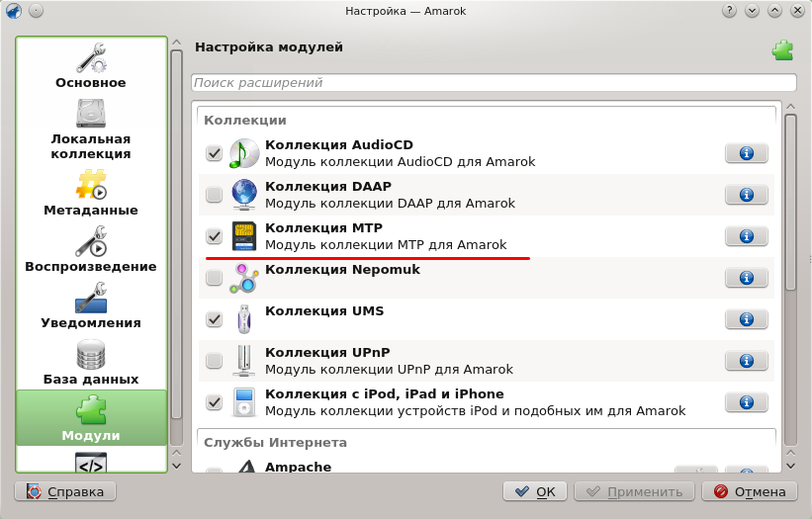Click the Коллекция AudioCD music disc icon
812x519 pixels.
243,153
